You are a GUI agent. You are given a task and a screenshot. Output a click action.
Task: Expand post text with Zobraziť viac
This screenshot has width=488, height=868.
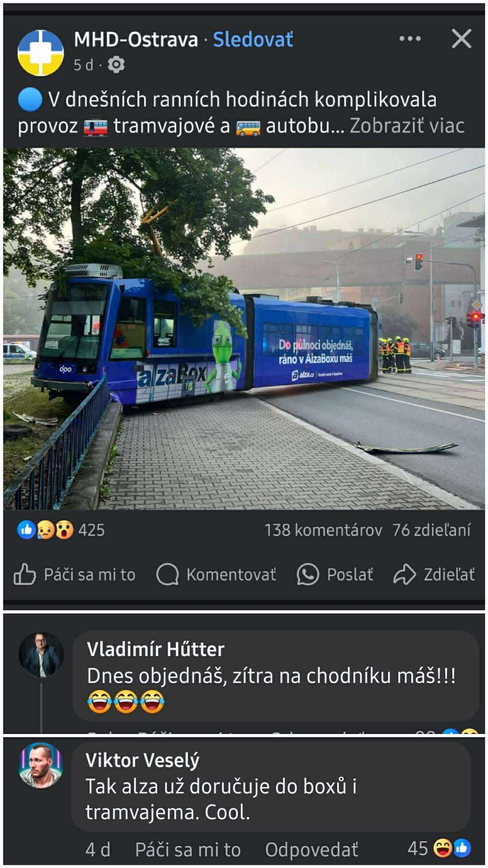[407, 125]
